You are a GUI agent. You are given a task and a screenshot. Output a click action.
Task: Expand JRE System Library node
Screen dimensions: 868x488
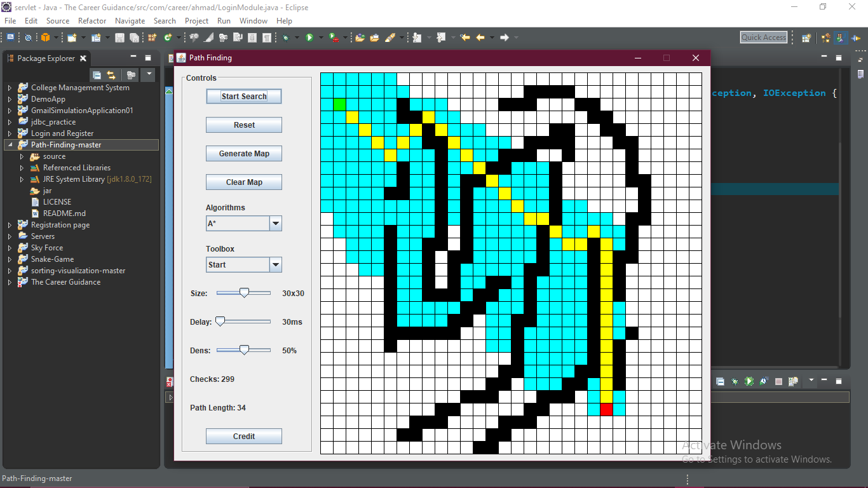(22, 179)
